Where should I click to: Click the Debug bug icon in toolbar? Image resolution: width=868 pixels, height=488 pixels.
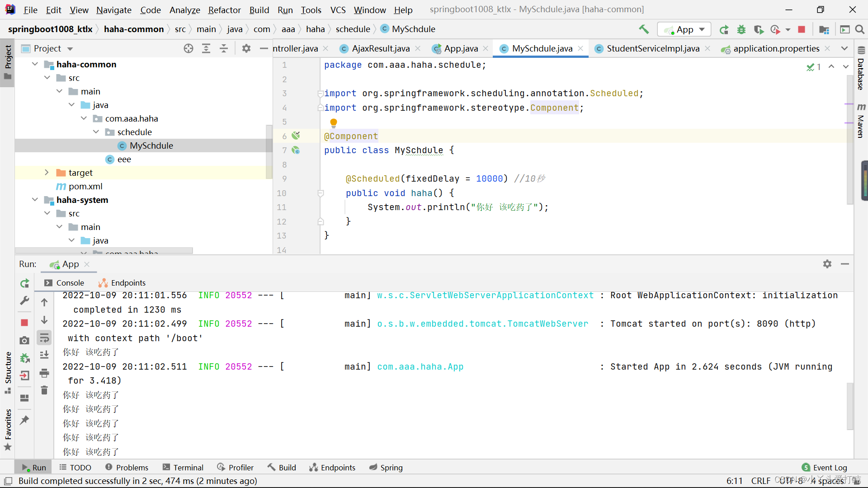pos(741,29)
